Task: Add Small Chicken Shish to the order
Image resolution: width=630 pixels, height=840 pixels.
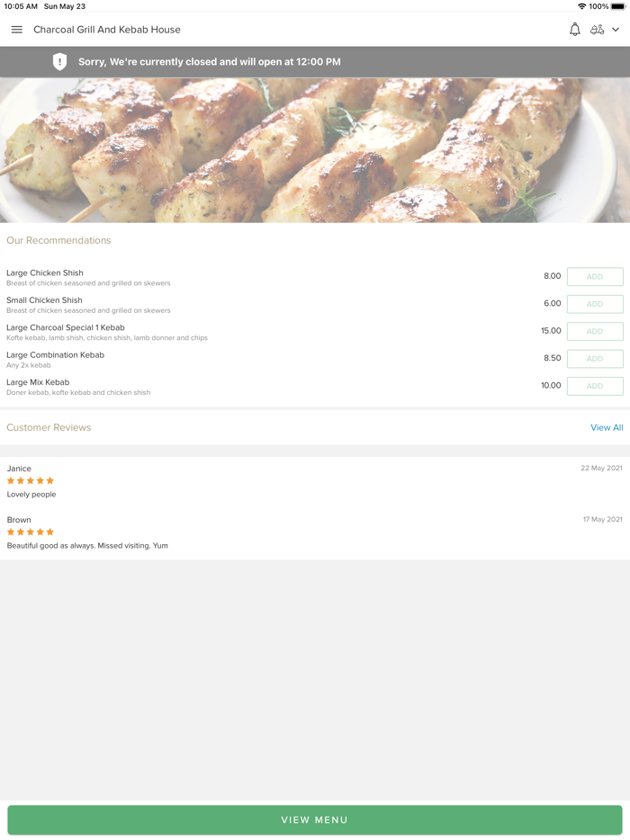Action: click(595, 304)
